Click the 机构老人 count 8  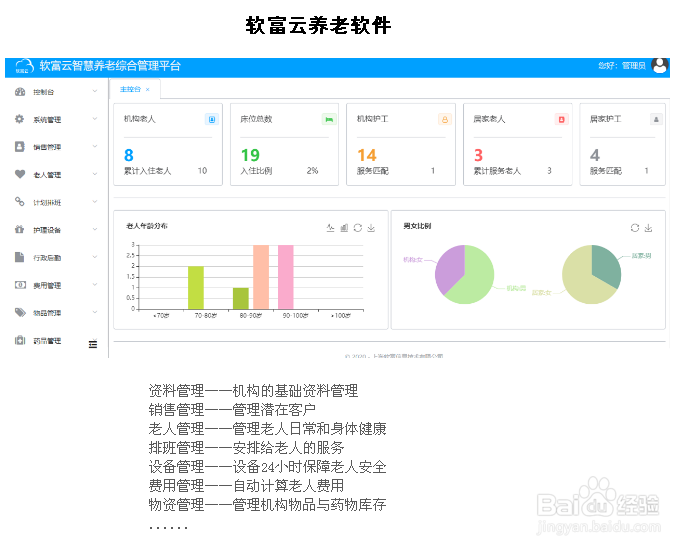pyautogui.click(x=129, y=155)
